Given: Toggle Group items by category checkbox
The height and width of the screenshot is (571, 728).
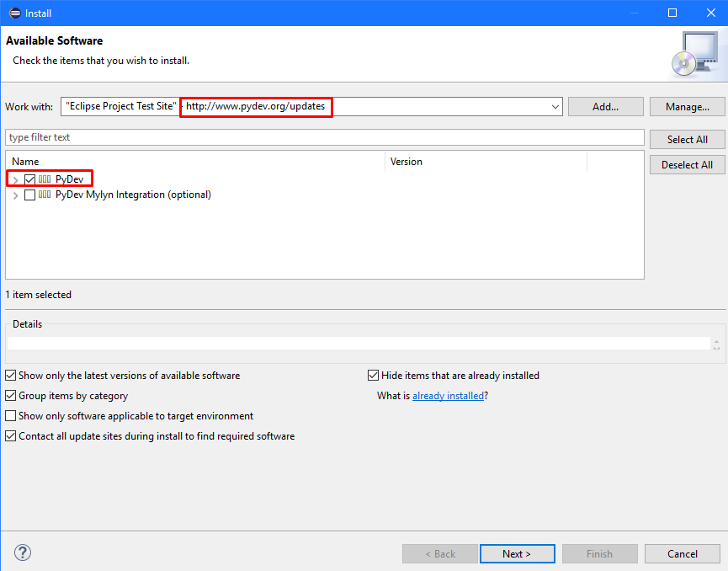Looking at the screenshot, I should click(11, 395).
